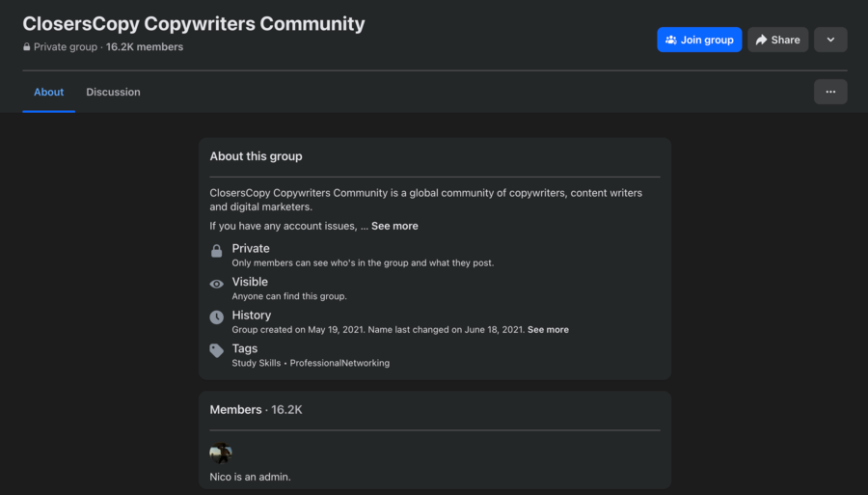The width and height of the screenshot is (868, 495).
Task: Switch to the About tab
Action: [49, 93]
